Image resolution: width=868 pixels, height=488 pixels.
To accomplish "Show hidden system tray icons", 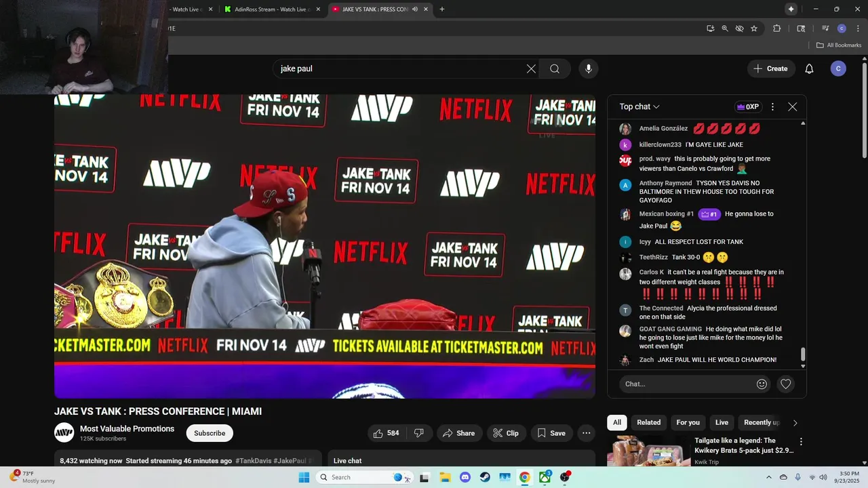I will click(768, 477).
